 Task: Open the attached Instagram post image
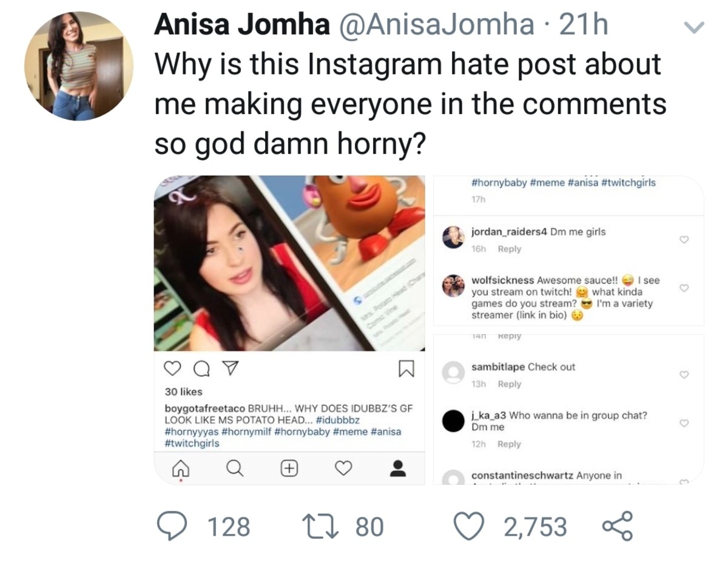click(289, 263)
